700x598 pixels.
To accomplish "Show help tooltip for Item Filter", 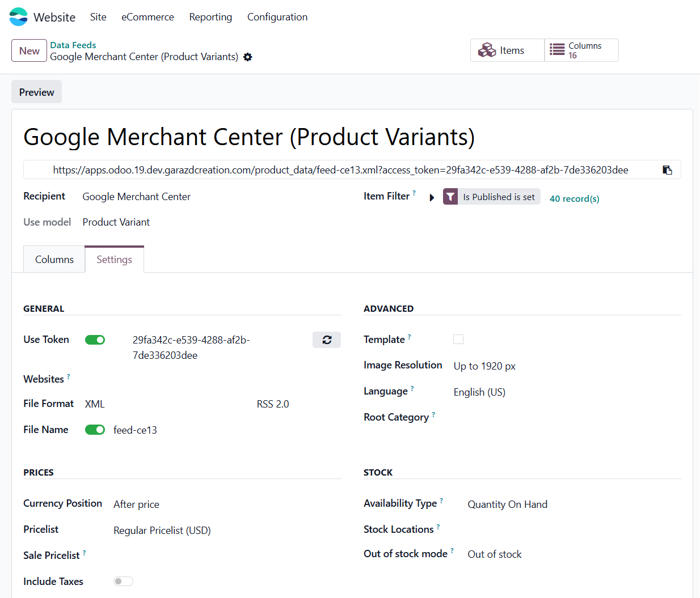I will (414, 193).
